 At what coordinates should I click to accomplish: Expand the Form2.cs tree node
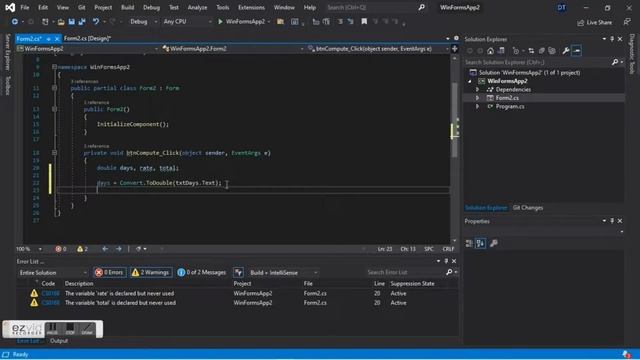pos(477,98)
